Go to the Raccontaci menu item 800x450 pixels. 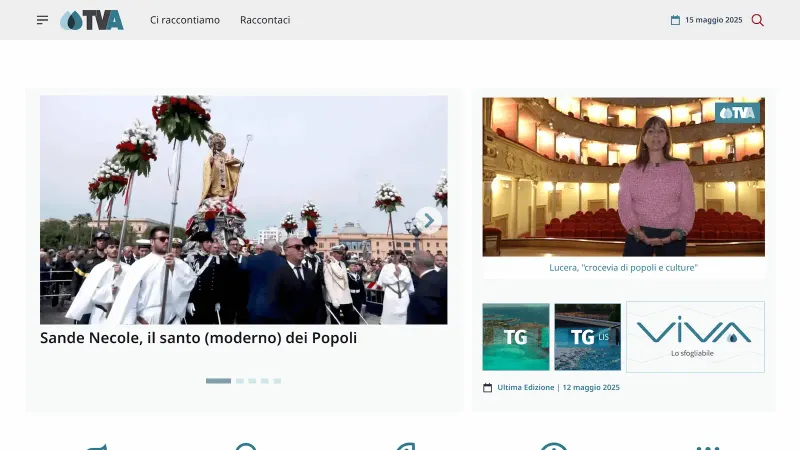(265, 20)
